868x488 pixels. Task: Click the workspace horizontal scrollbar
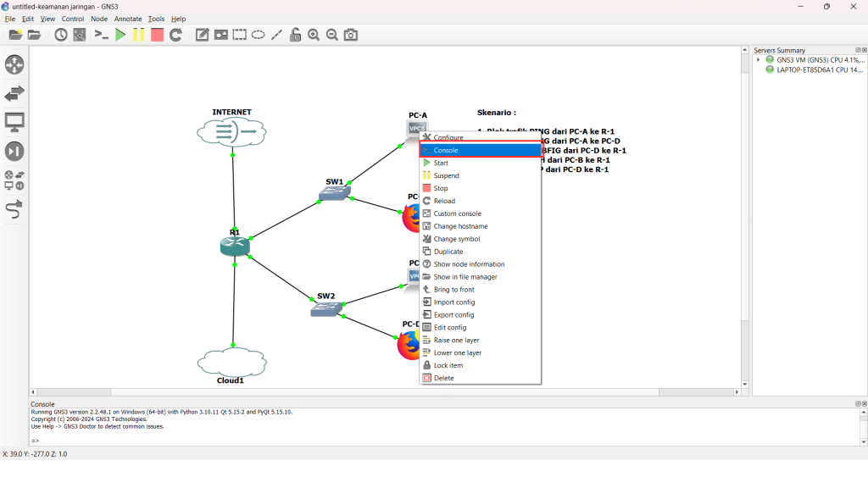[x=381, y=392]
